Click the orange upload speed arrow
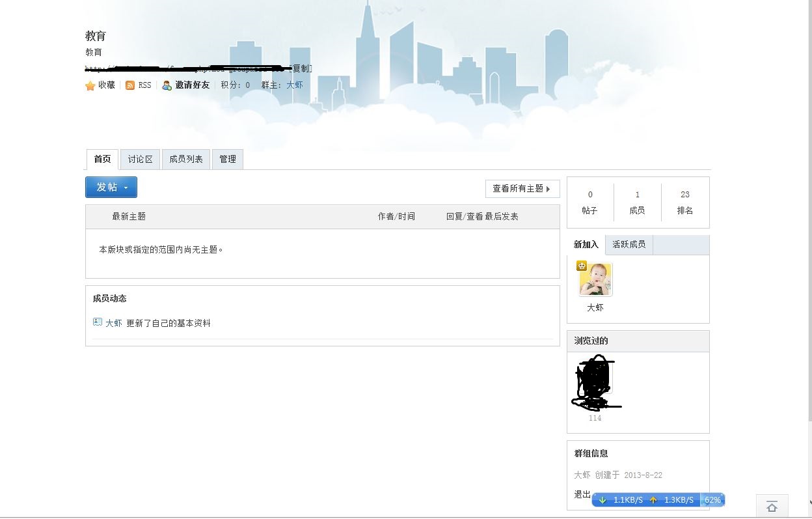Screen dimensions: 812x519 coord(653,500)
